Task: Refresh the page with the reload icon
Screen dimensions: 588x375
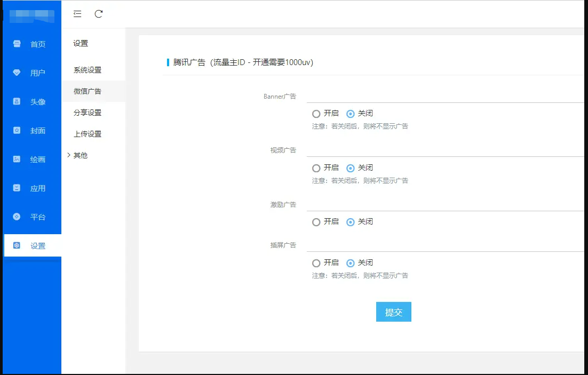Action: click(x=99, y=14)
